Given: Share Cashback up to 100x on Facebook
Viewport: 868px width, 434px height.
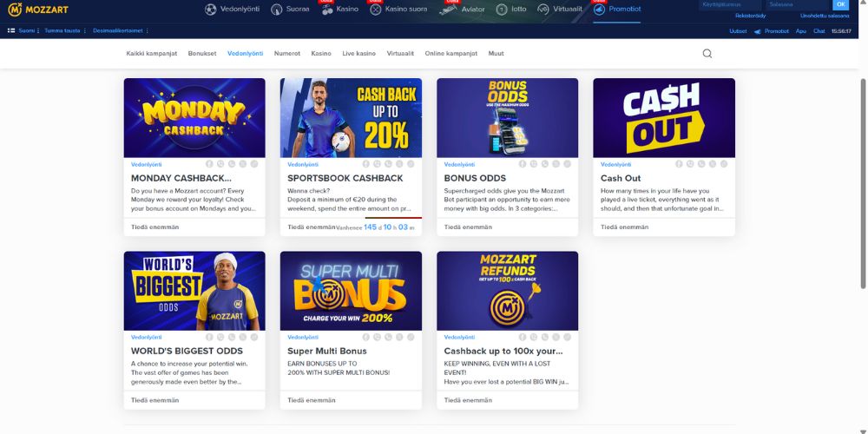Looking at the screenshot, I should [523, 337].
